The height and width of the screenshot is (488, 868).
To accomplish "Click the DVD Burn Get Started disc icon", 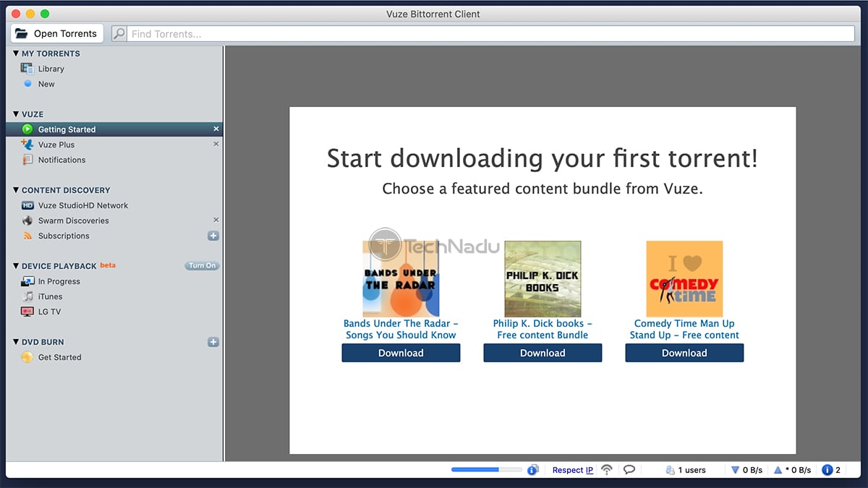I will [27, 357].
